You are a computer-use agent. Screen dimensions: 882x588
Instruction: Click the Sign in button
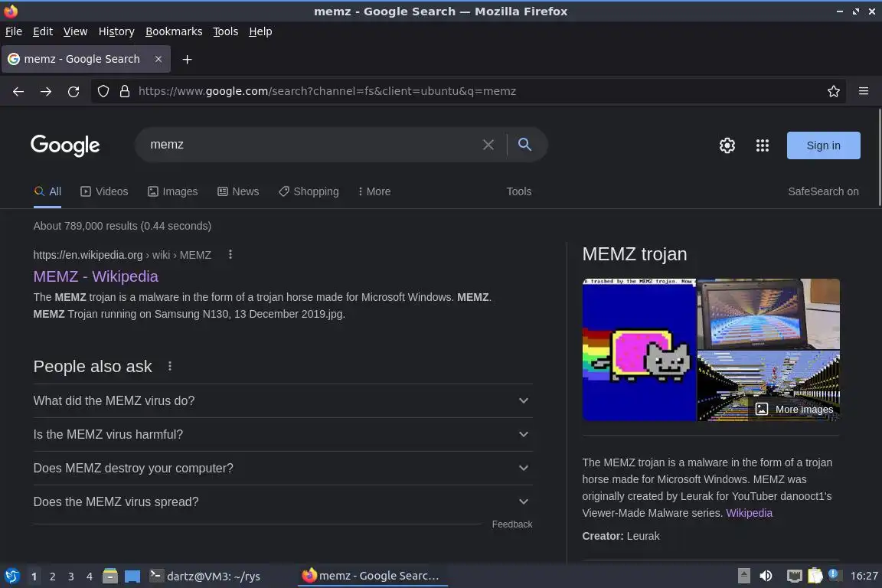[823, 145]
